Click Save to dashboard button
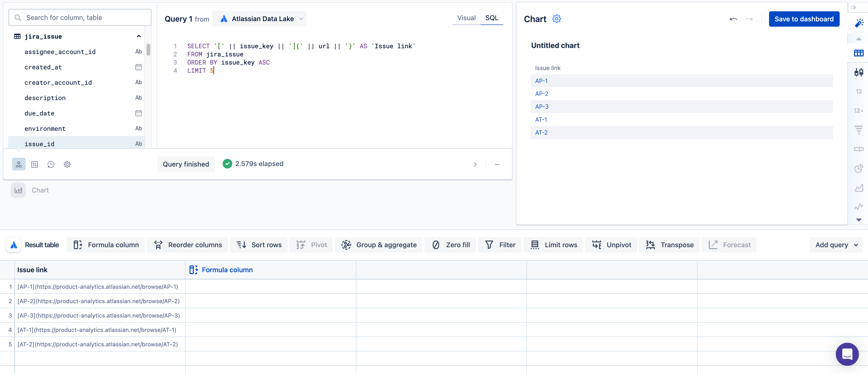The image size is (868, 373). pyautogui.click(x=804, y=19)
